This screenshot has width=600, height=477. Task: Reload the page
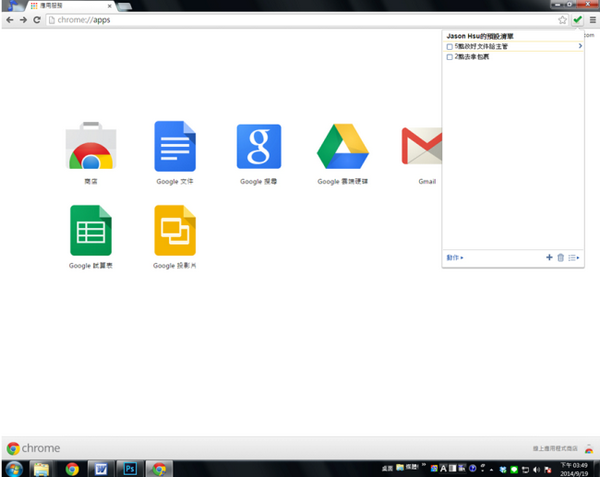pyautogui.click(x=37, y=20)
